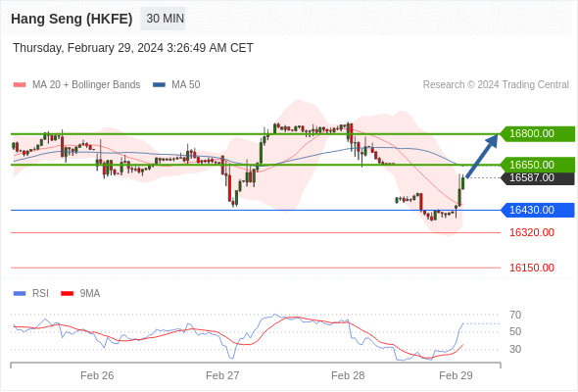This screenshot has width=578, height=392.
Task: Click the RSI 50 level label
Action: [x=515, y=331]
